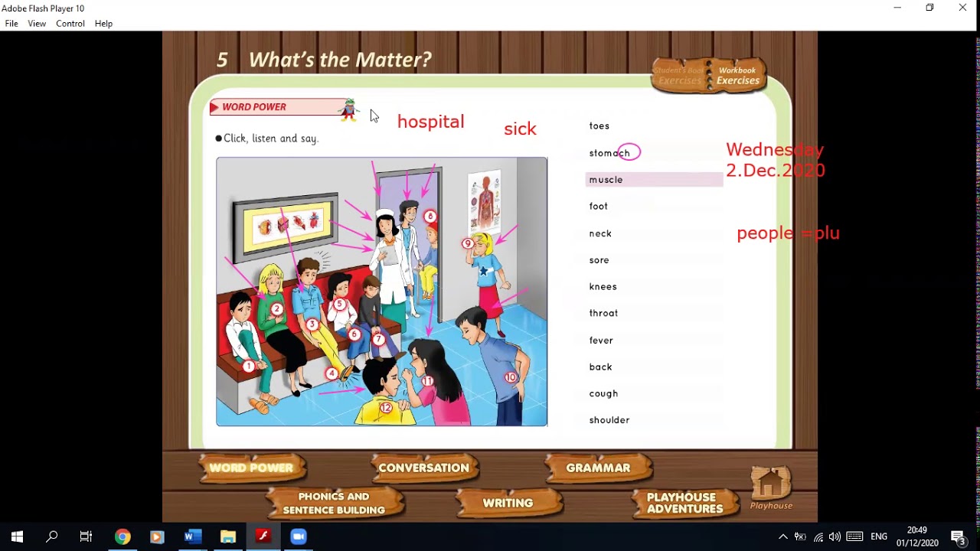Open the volume control in the tray
980x551 pixels.
tap(835, 536)
